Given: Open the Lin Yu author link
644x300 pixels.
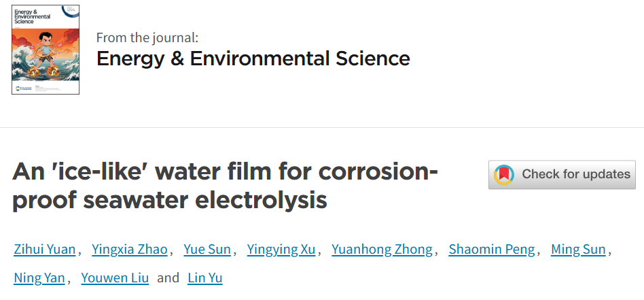Looking at the screenshot, I should pyautogui.click(x=205, y=278).
